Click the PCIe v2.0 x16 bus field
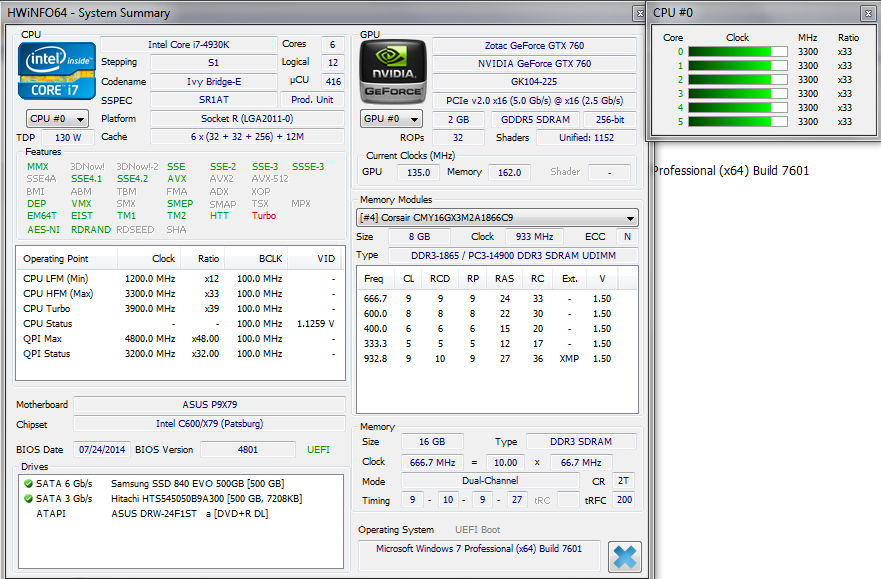This screenshot has height=579, width=881. 534,101
